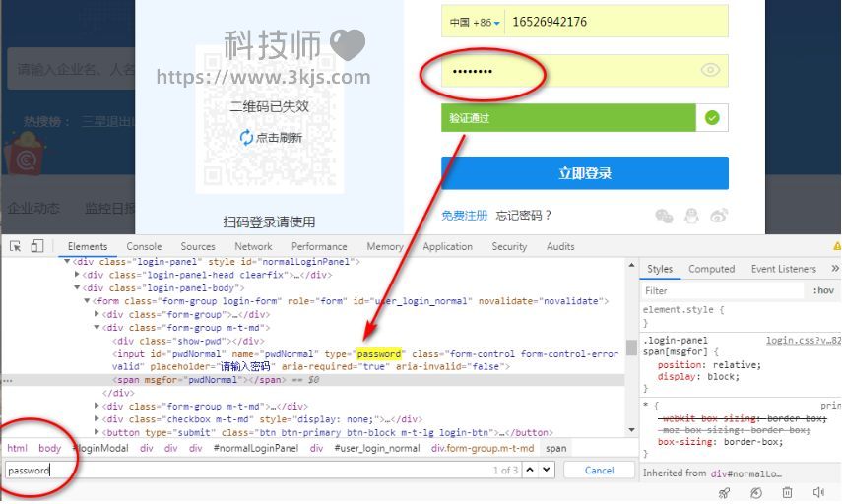Screen dimensions: 842x504
Task: Switch to the Security tab
Action: pyautogui.click(x=509, y=246)
